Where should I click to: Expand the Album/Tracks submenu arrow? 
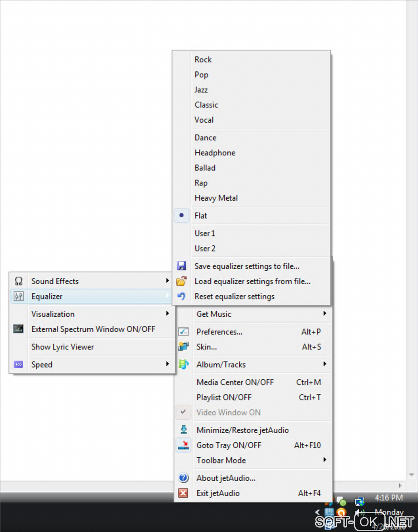(x=325, y=364)
